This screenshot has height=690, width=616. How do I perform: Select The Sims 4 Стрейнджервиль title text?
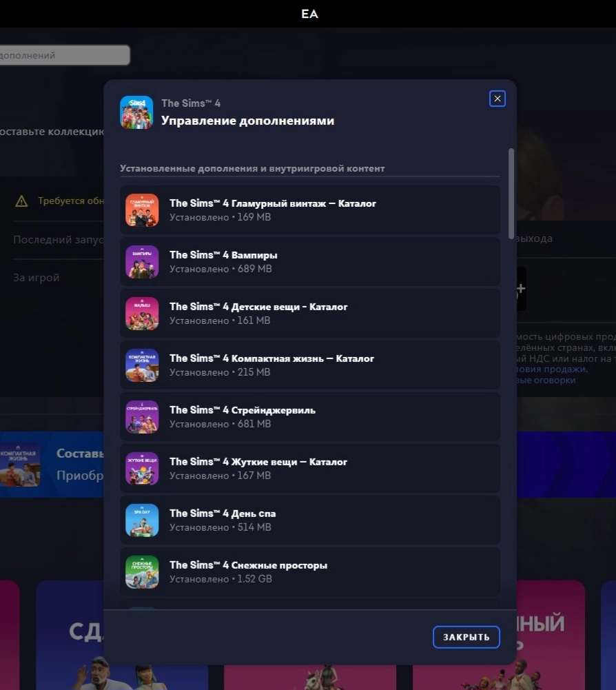(243, 410)
